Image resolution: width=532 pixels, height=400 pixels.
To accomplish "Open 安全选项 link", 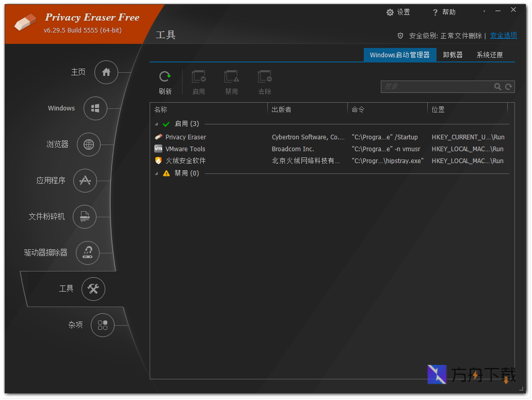I will 504,36.
